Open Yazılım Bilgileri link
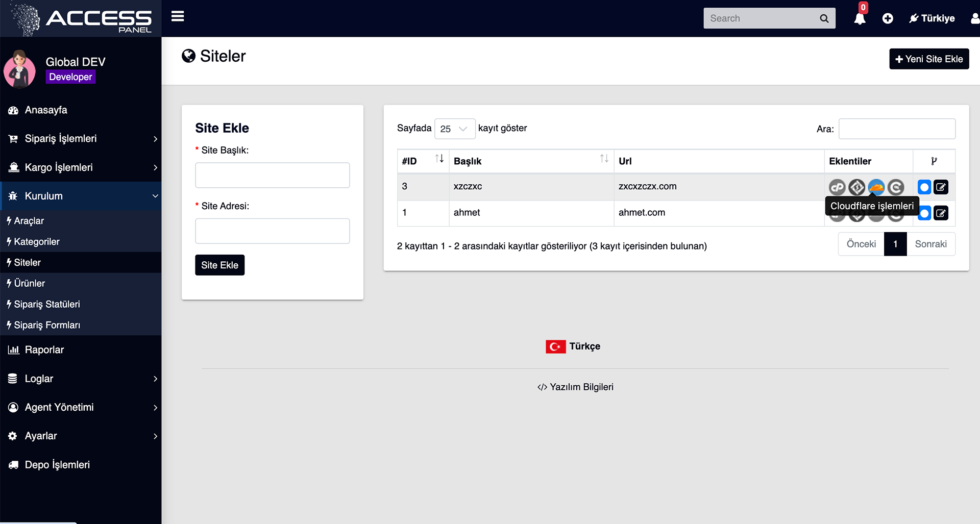Image resolution: width=980 pixels, height=524 pixels. 575,387
